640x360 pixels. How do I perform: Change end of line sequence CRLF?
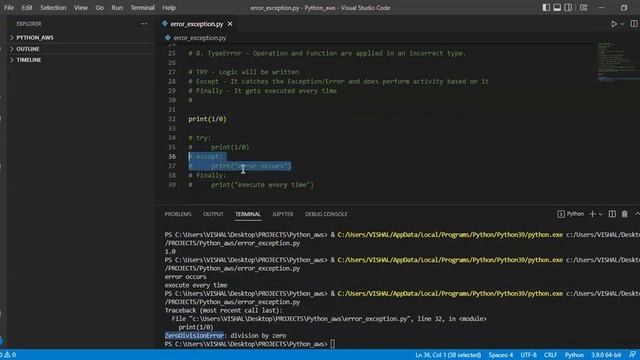pyautogui.click(x=551, y=355)
